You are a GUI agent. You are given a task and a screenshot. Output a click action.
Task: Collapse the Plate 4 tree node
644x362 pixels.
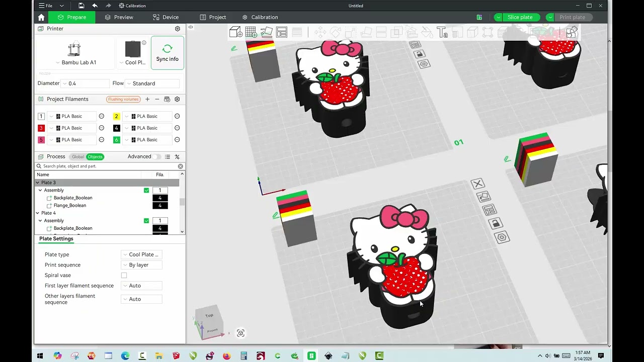(x=38, y=213)
